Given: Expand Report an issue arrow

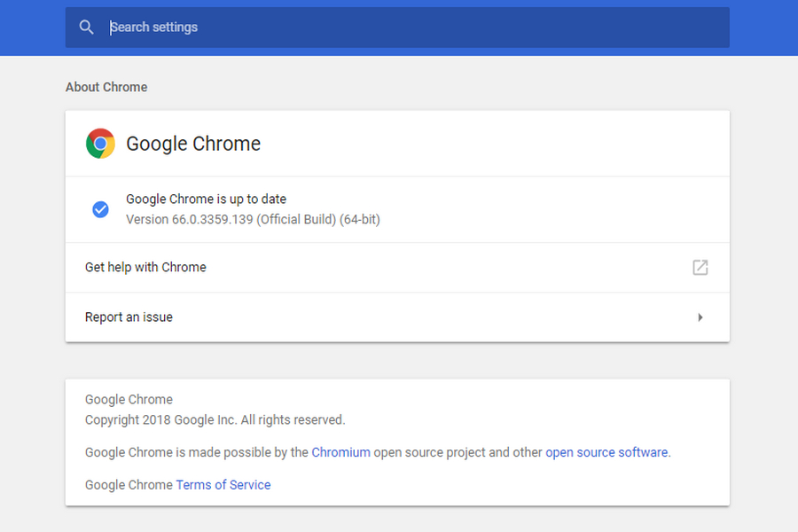Looking at the screenshot, I should tap(700, 317).
